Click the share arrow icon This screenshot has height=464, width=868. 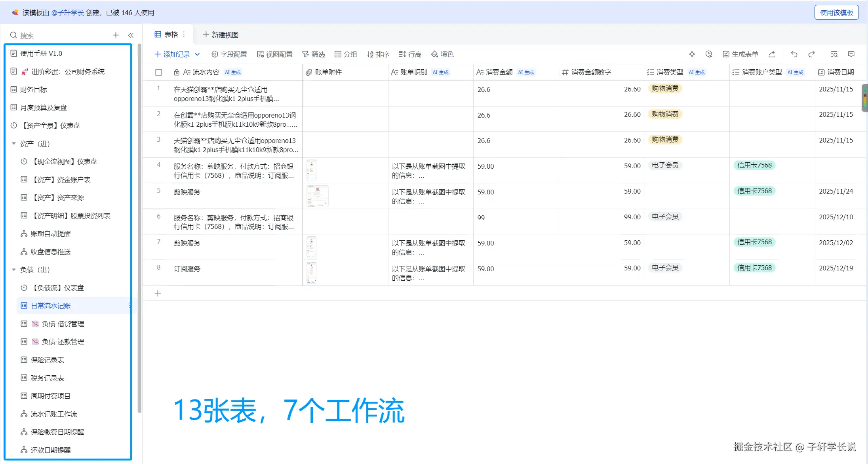tap(771, 54)
